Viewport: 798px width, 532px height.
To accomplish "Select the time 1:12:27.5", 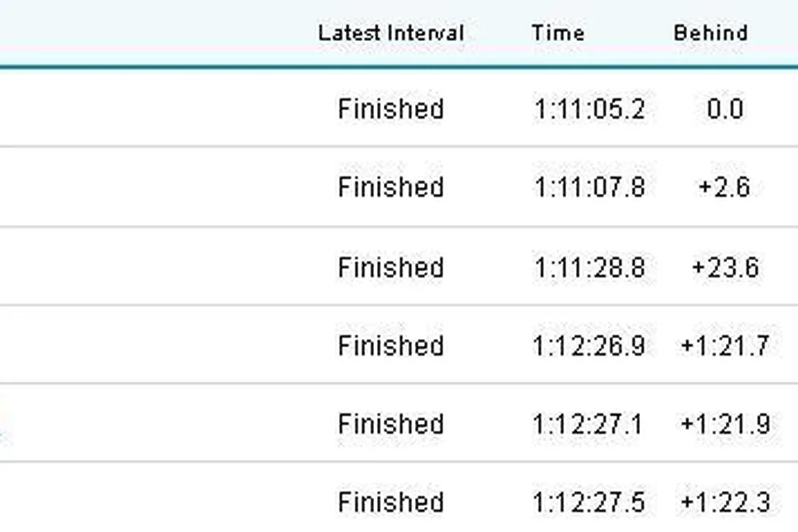I will point(589,502).
